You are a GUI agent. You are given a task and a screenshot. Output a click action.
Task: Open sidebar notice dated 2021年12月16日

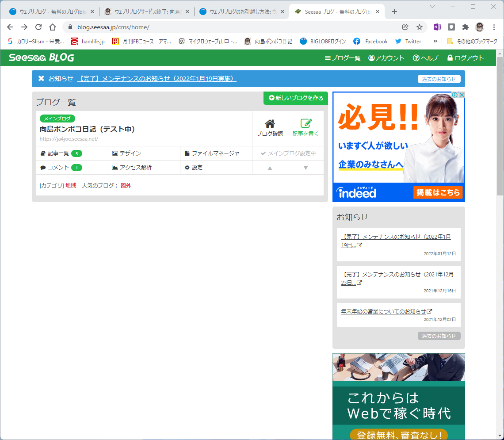pyautogui.click(x=397, y=278)
